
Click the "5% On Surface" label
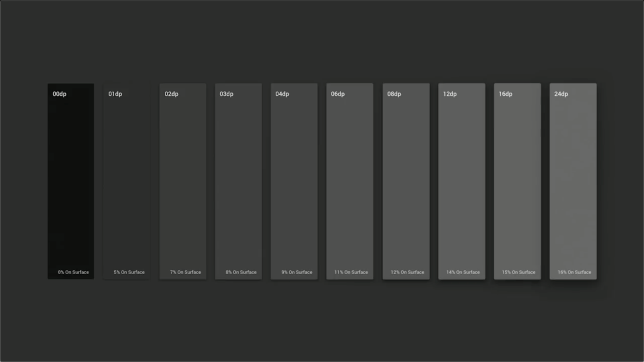point(129,272)
